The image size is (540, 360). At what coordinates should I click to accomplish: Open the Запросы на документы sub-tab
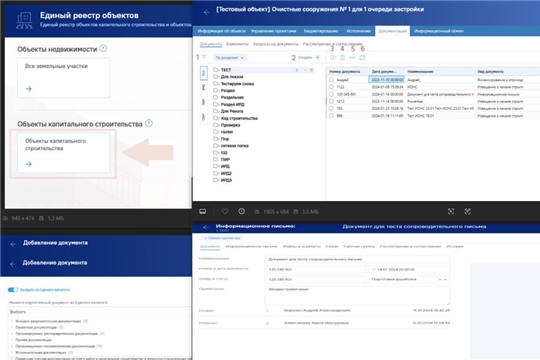pyautogui.click(x=276, y=44)
